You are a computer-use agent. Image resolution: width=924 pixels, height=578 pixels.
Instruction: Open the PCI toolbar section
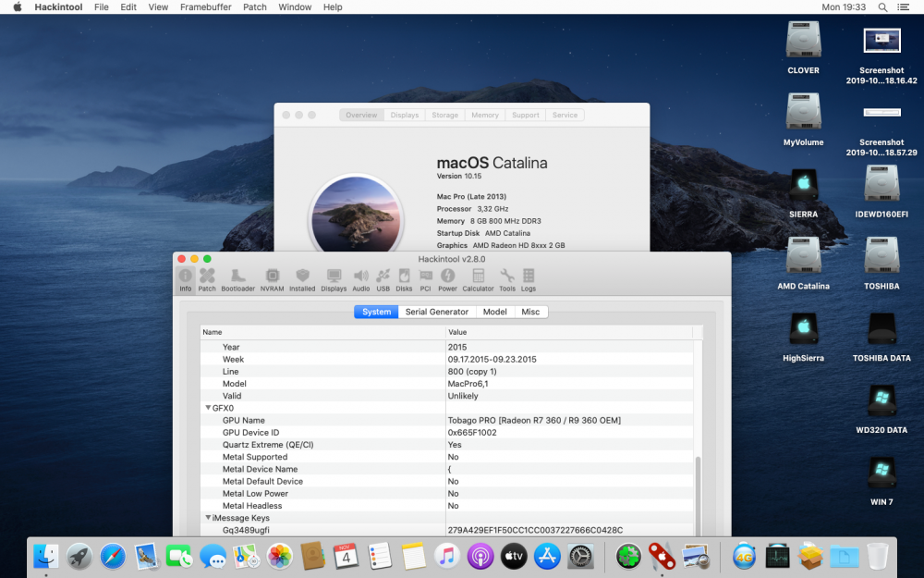coord(425,279)
